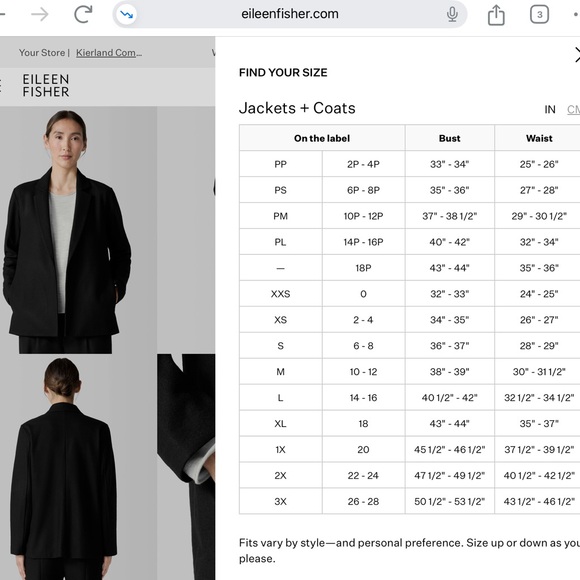This screenshot has width=580, height=580.
Task: Reload the page with the refresh icon
Action: point(83,14)
